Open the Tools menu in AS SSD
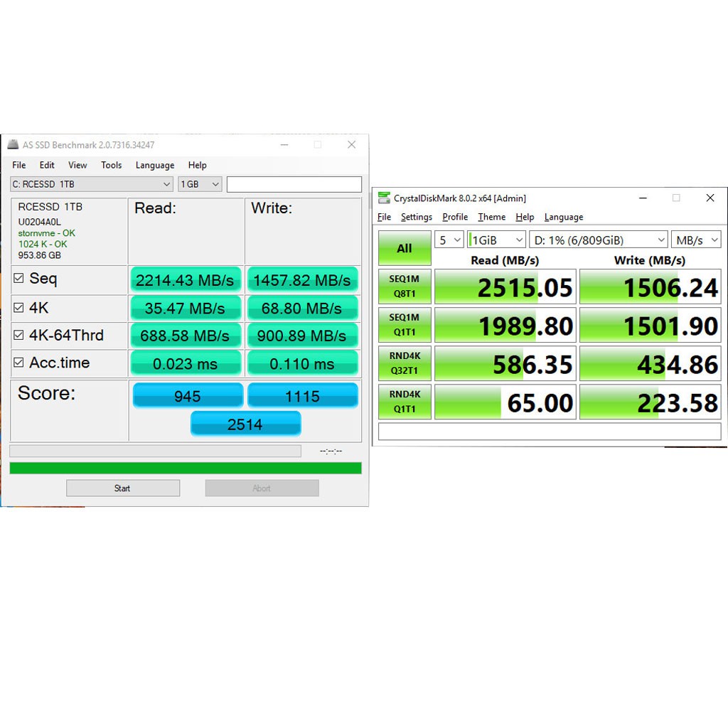Viewport: 728px width, 728px height. coord(111,165)
